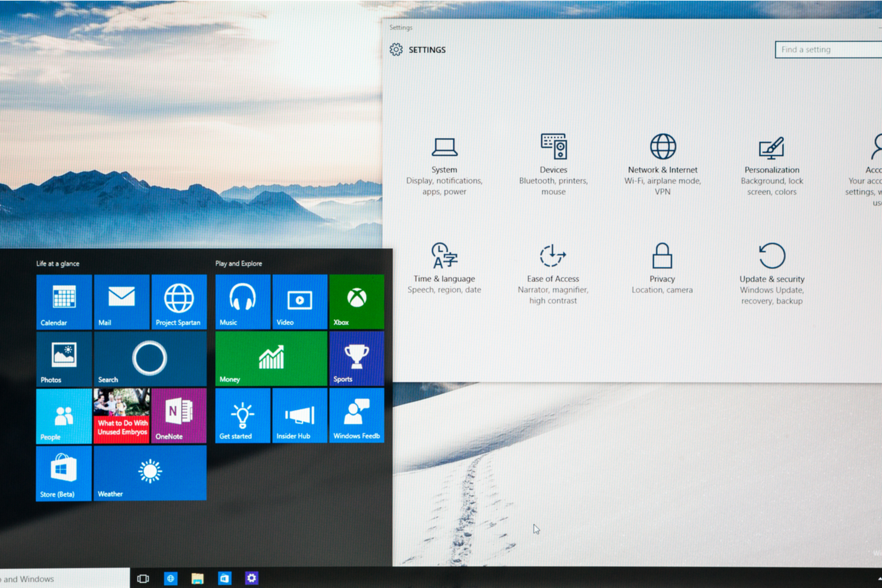Open the Windows Store from the taskbar
The width and height of the screenshot is (882, 588).
(x=224, y=578)
